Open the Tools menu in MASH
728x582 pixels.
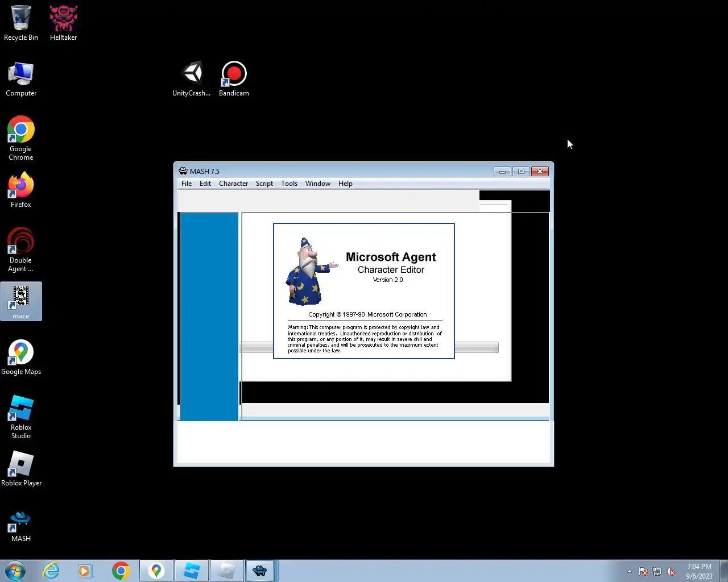pos(289,184)
